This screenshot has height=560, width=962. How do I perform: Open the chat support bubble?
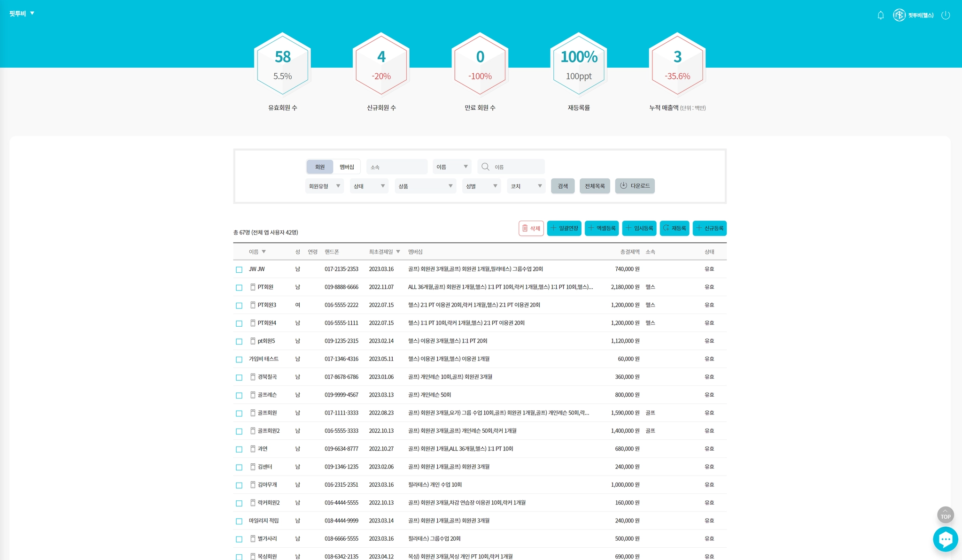(x=945, y=539)
